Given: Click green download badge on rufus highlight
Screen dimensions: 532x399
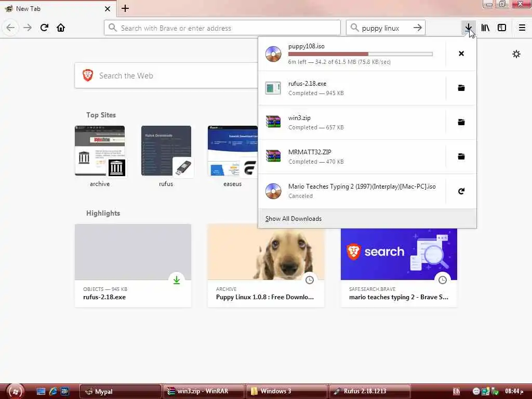Looking at the screenshot, I should (x=177, y=280).
